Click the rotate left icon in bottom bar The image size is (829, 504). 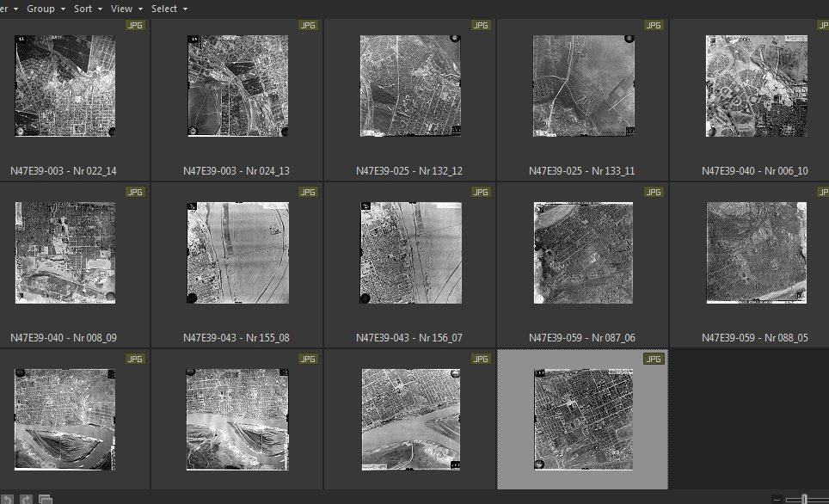tap(7, 499)
